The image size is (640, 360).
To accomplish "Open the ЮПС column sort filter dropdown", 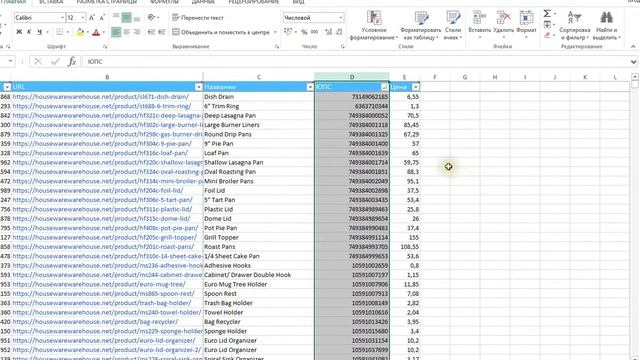I will click(x=384, y=87).
